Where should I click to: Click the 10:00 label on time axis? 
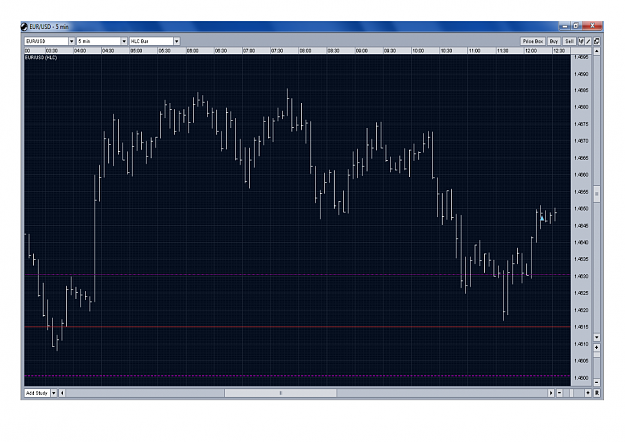tap(418, 51)
